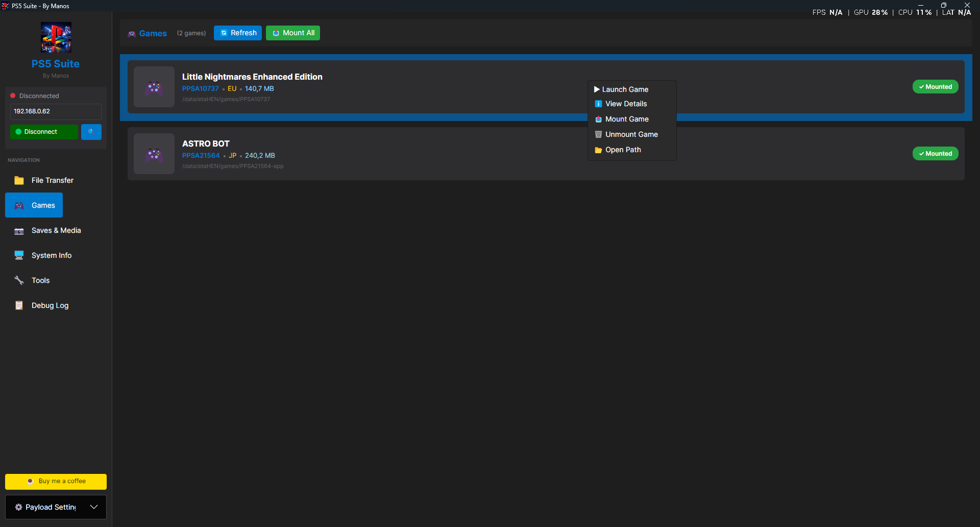Click the path /data/etaHEN/games/PPSA21564-app
Viewport: 980px width, 527px height.
click(233, 166)
